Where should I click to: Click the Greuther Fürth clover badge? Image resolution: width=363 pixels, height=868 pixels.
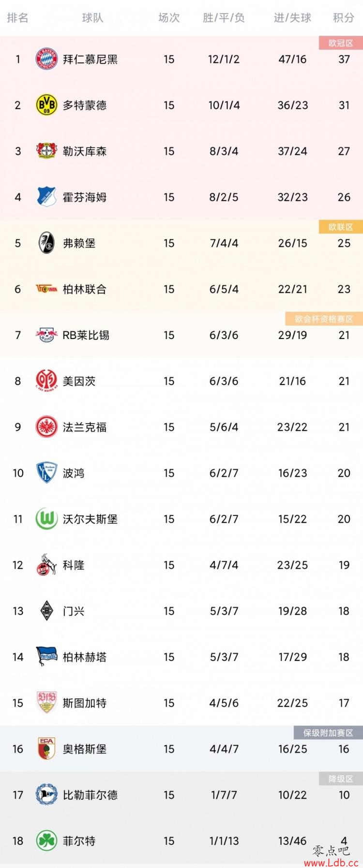coord(47,840)
